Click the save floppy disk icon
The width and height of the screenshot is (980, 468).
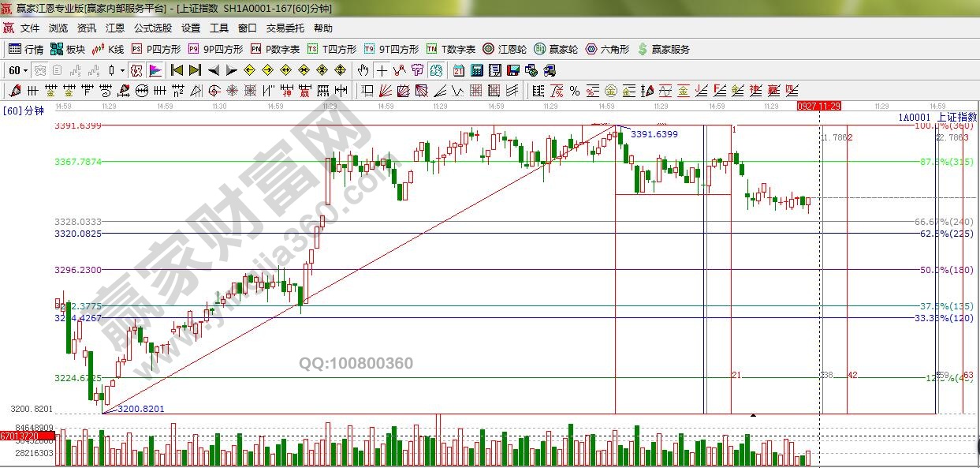click(512, 70)
